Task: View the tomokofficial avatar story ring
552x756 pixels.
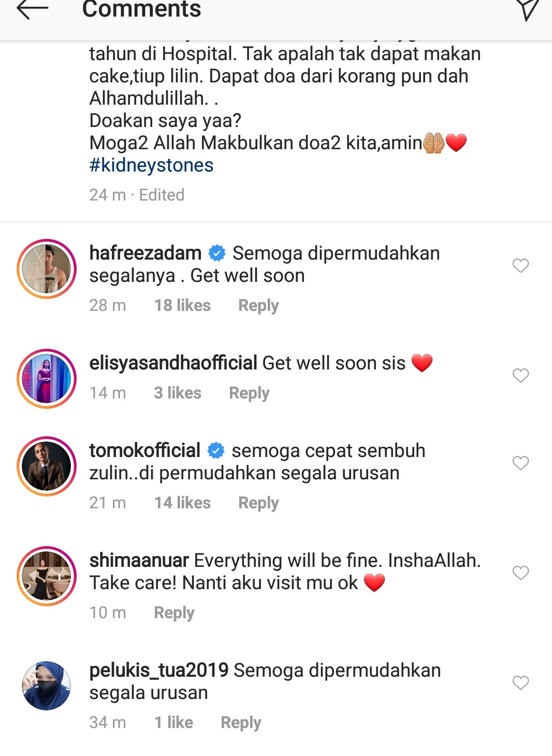Action: [47, 466]
